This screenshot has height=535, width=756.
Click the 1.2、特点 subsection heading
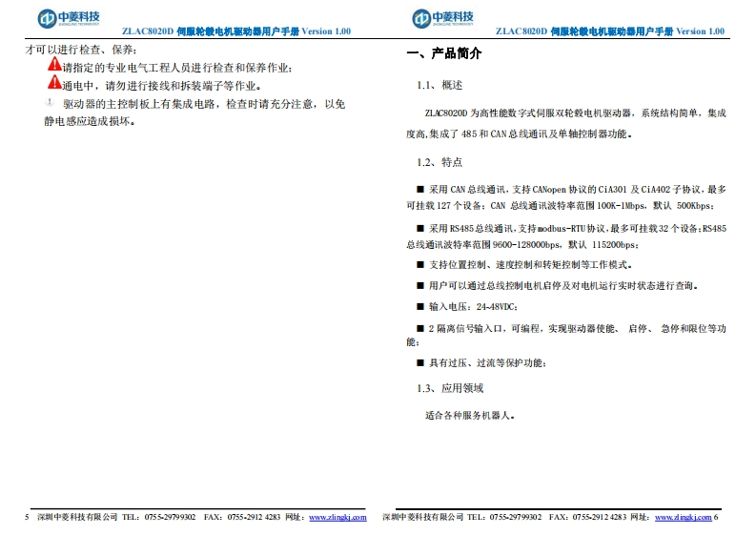pos(439,162)
